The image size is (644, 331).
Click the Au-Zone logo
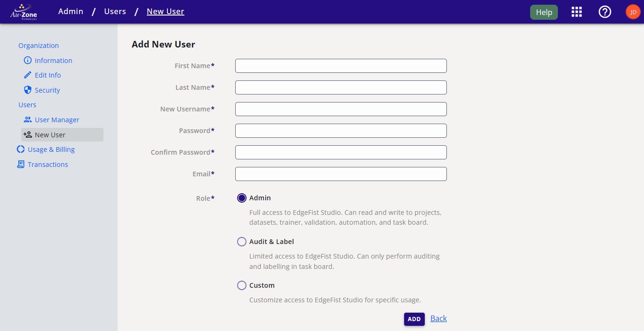tap(23, 11)
